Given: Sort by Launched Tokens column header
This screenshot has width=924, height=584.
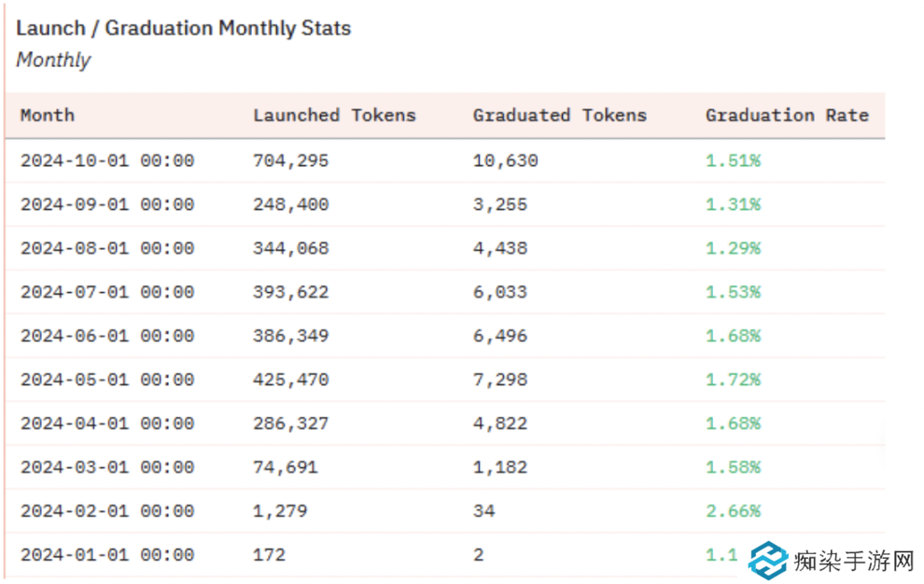Looking at the screenshot, I should tap(334, 116).
